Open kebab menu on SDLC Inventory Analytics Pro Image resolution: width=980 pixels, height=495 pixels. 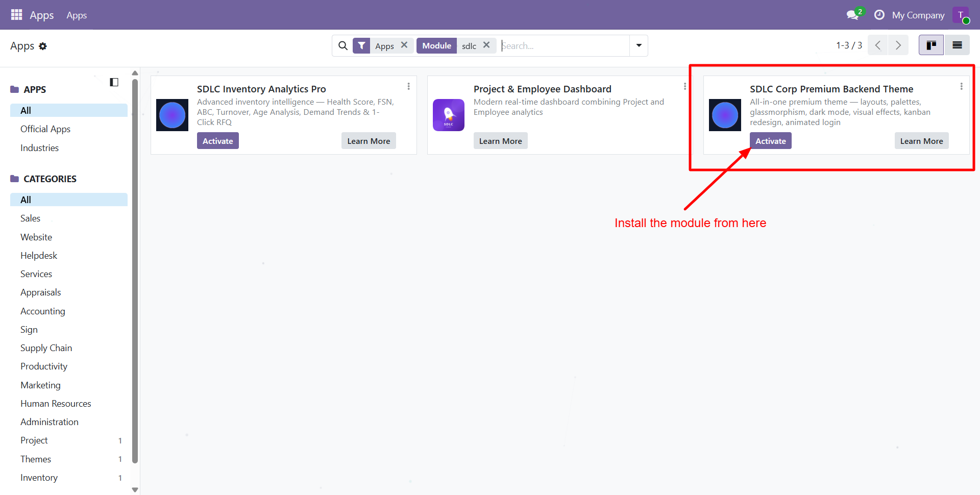click(x=408, y=86)
